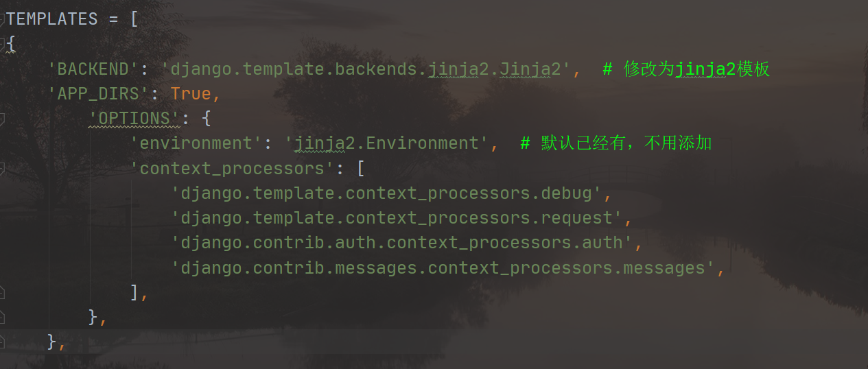
Task: Click fold-end marker on last line
Action: 2,342
